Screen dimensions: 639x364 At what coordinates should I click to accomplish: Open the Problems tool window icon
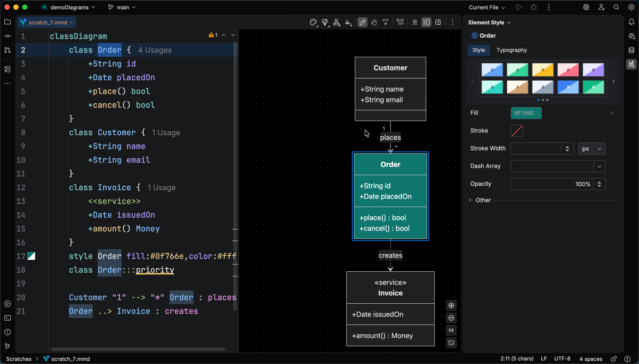pyautogui.click(x=8, y=332)
